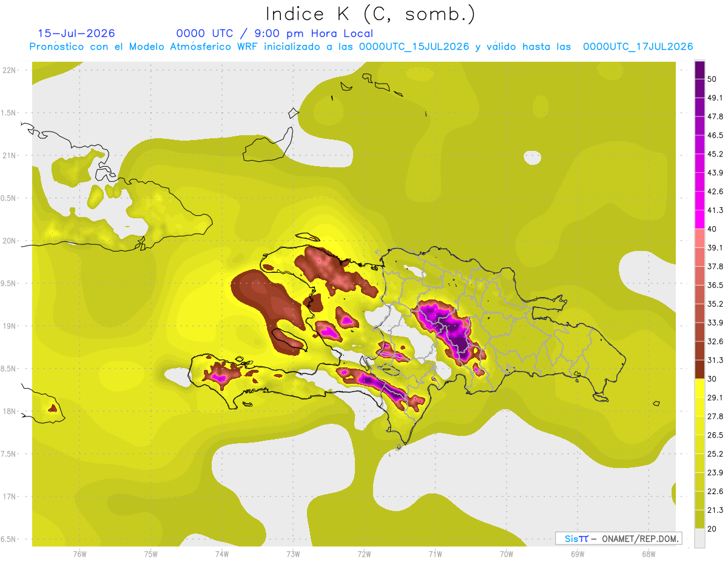Screen dimensions: 728x562
Task: Click "0000 UTC / 9:00 pm Hora Local" text
Action: (275, 33)
